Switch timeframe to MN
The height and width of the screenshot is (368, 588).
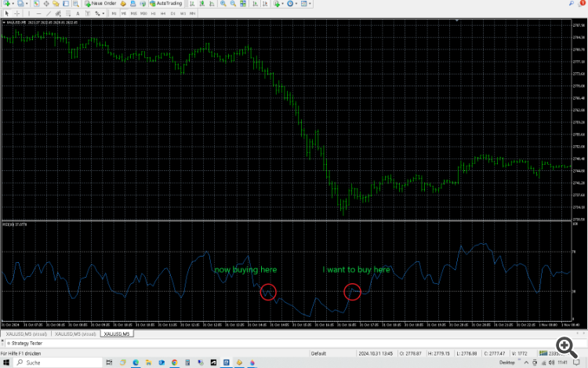pyautogui.click(x=192, y=13)
